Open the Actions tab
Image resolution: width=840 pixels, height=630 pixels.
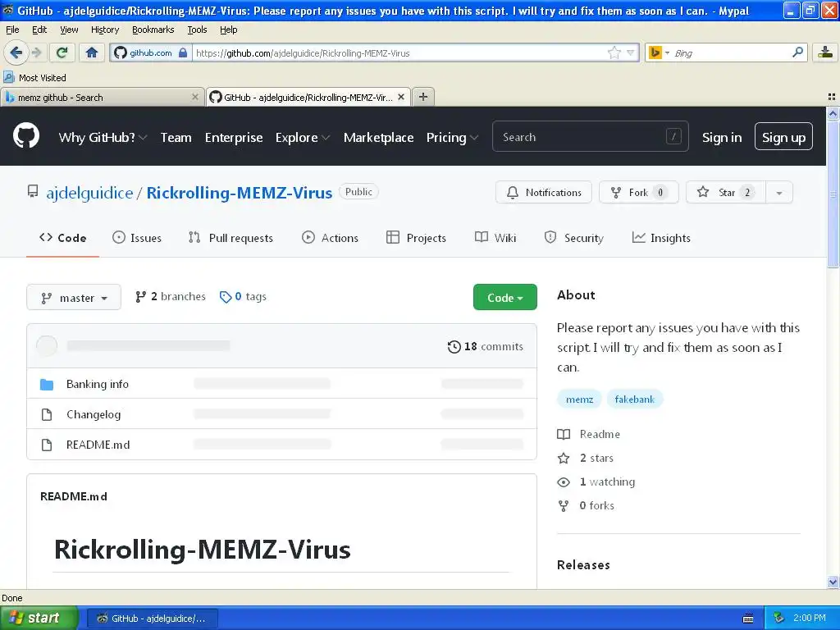click(330, 238)
